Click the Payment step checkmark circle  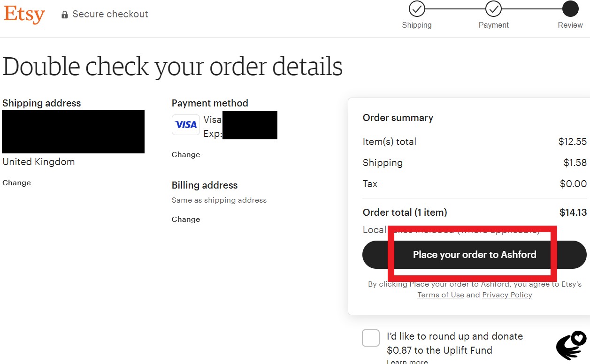tap(493, 8)
